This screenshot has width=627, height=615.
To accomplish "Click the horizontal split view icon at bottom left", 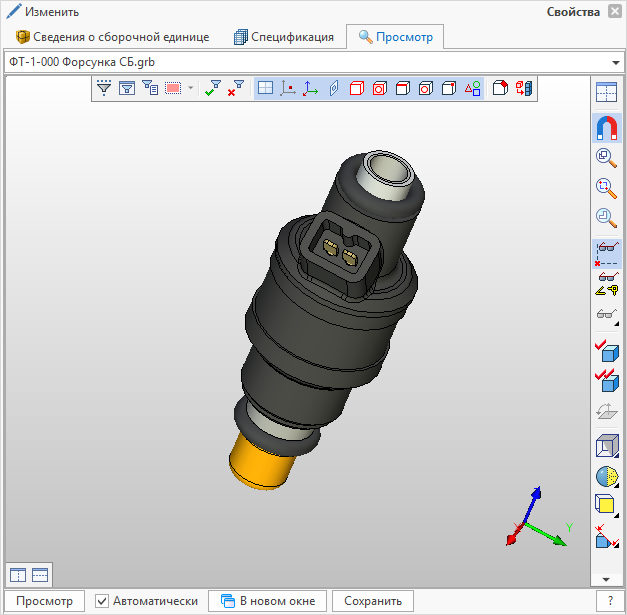I will [40, 575].
